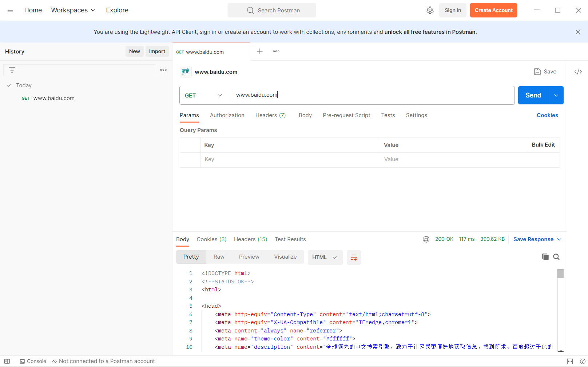Show network information globe icon
The width and height of the screenshot is (588, 367).
click(426, 239)
